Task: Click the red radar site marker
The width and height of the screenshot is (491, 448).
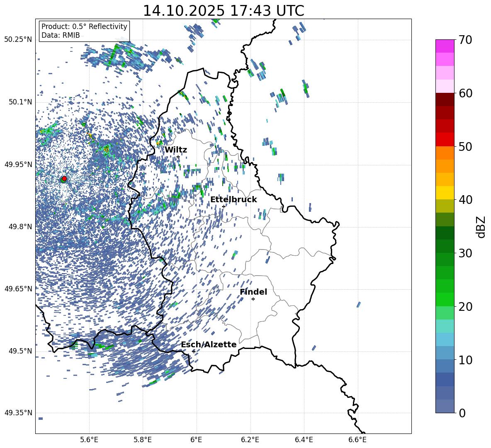Action: (64, 178)
